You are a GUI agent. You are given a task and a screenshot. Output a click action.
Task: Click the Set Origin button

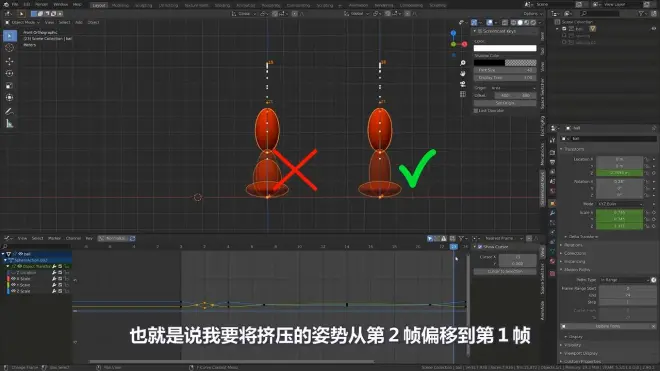coord(505,103)
